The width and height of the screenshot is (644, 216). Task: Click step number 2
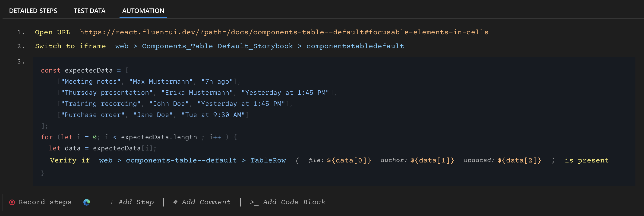[x=21, y=46]
